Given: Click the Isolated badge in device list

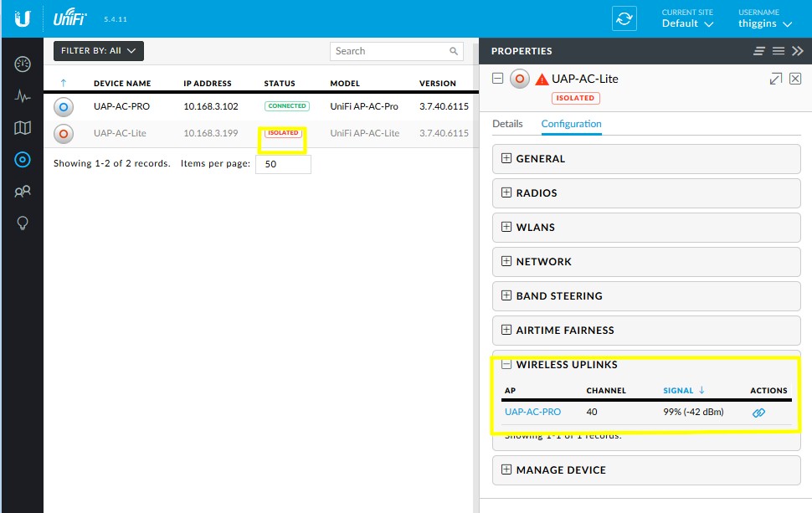Looking at the screenshot, I should 283,133.
